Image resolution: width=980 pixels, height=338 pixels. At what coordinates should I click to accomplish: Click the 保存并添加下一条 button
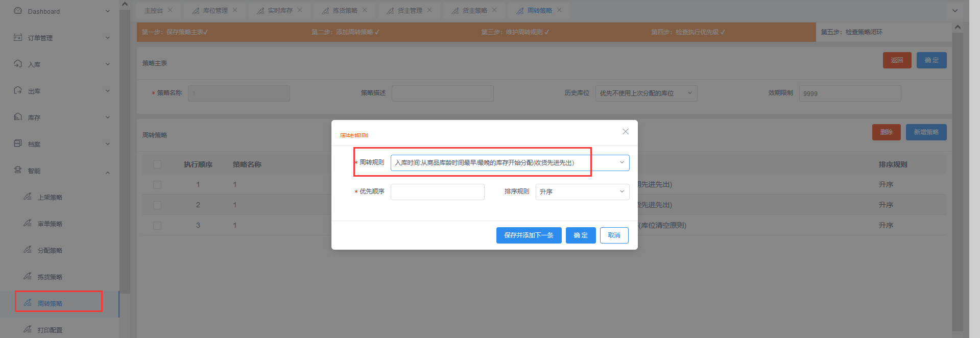coord(529,235)
